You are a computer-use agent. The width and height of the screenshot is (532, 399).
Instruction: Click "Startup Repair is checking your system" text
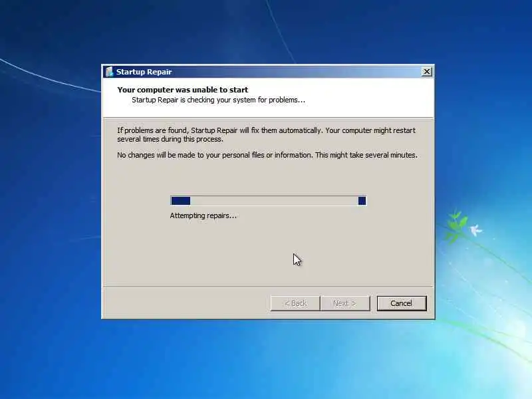click(219, 100)
